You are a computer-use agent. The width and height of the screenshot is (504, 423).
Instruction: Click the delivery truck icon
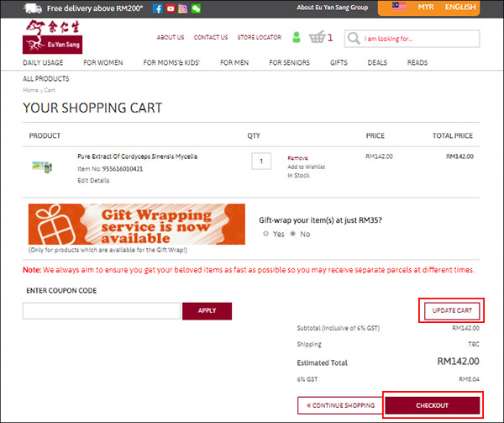click(33, 8)
